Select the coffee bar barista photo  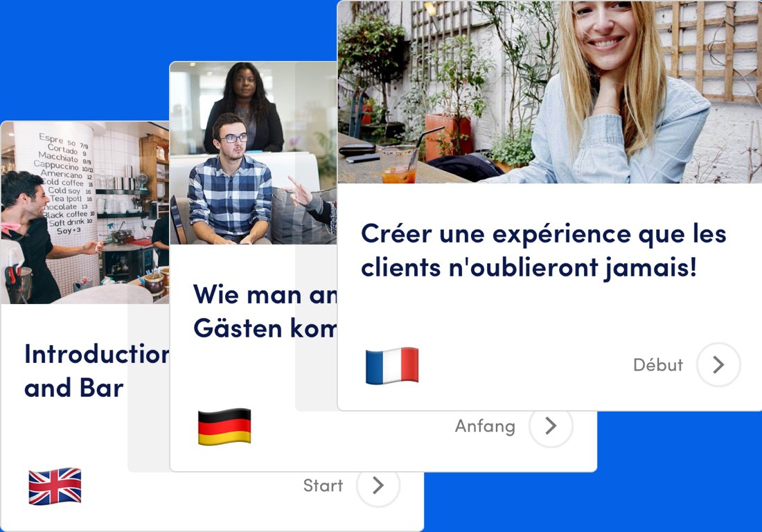tap(85, 213)
